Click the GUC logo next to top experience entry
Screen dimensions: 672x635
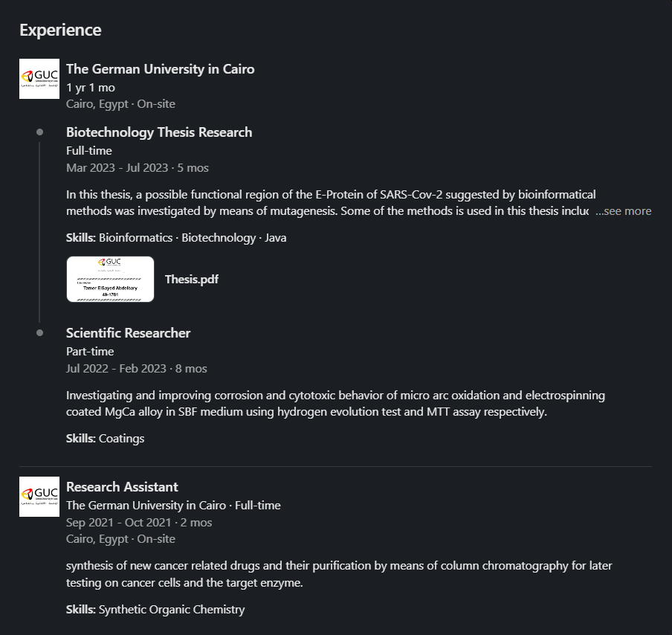pyautogui.click(x=39, y=78)
